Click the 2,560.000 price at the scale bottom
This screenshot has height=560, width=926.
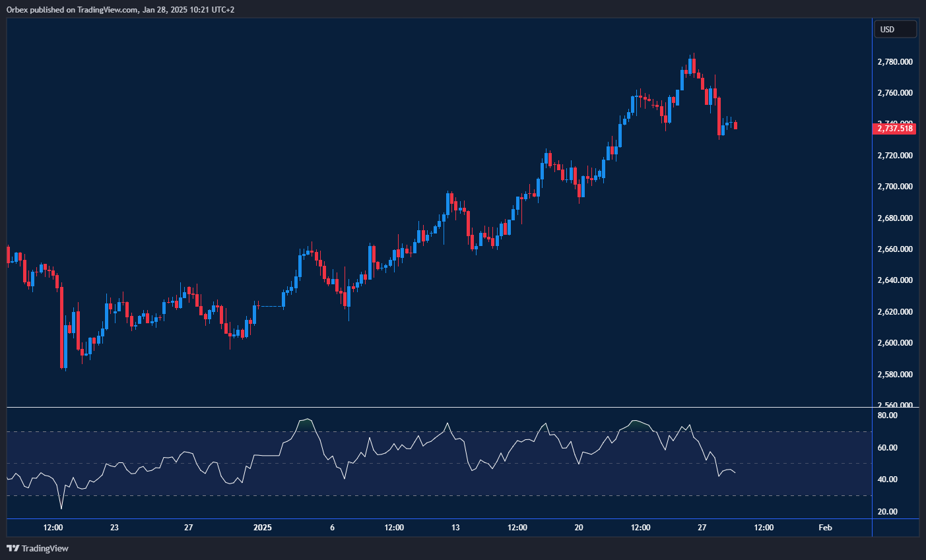(x=894, y=406)
